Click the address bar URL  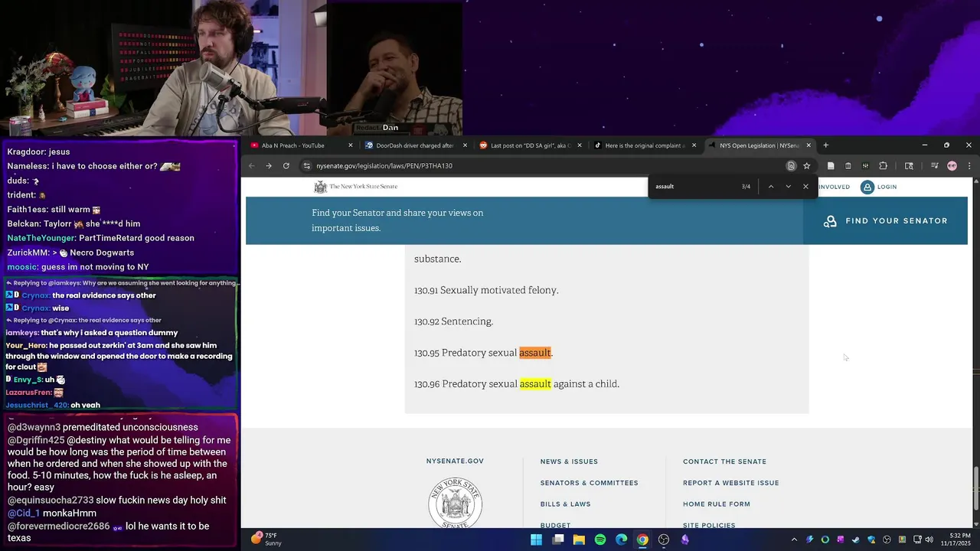384,166
